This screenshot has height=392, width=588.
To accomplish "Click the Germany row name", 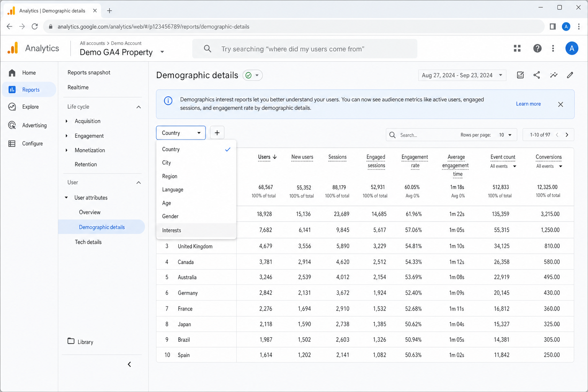I will click(188, 293).
